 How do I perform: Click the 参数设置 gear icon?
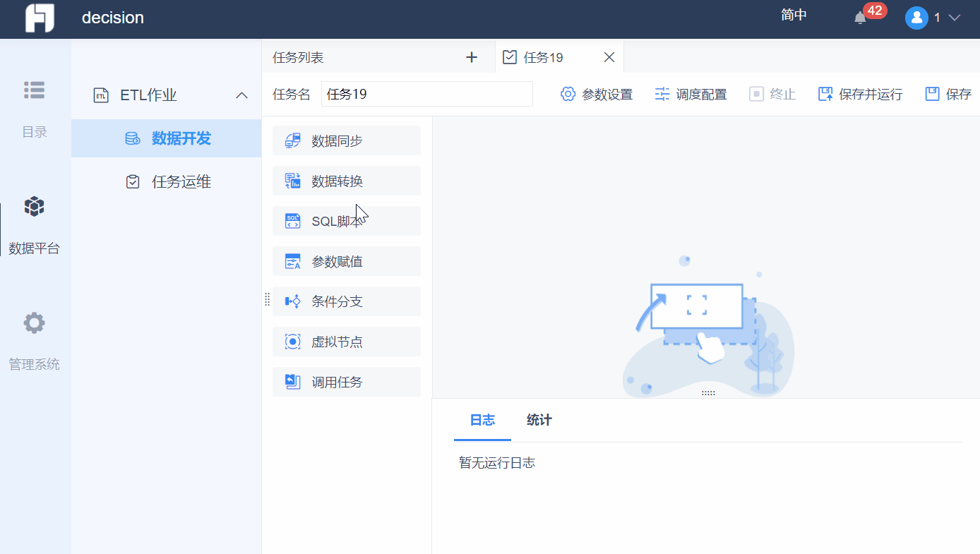tap(568, 94)
